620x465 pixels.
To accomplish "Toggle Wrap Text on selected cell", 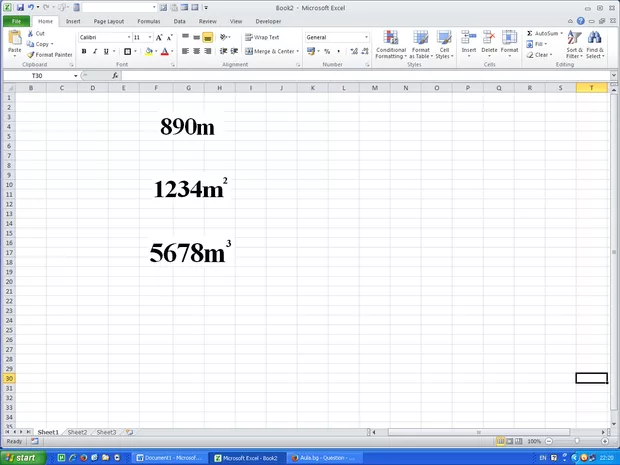I will [x=262, y=37].
